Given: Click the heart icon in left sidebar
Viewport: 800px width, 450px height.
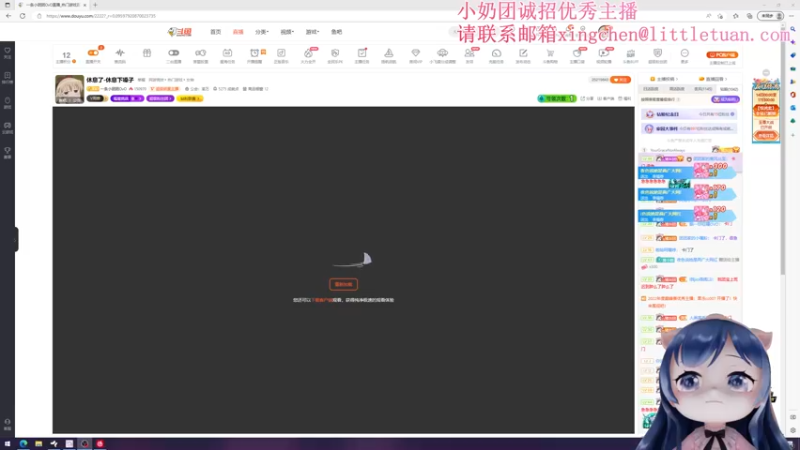Looking at the screenshot, I should (7, 51).
